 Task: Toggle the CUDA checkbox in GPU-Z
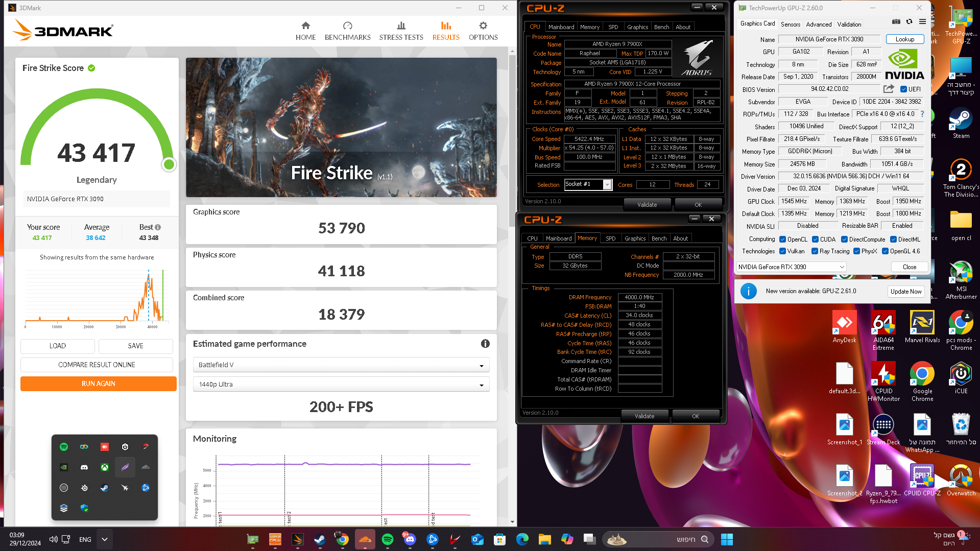pos(815,239)
